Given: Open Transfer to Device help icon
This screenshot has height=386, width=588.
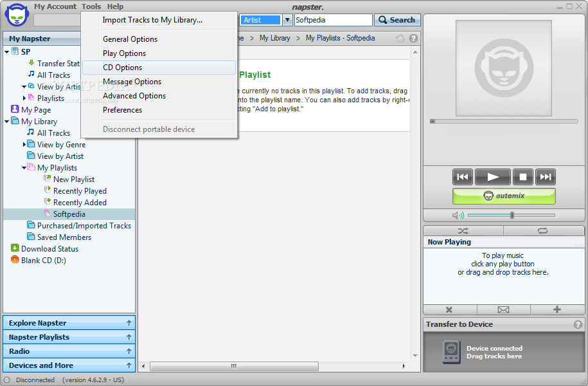Looking at the screenshot, I should 578,324.
